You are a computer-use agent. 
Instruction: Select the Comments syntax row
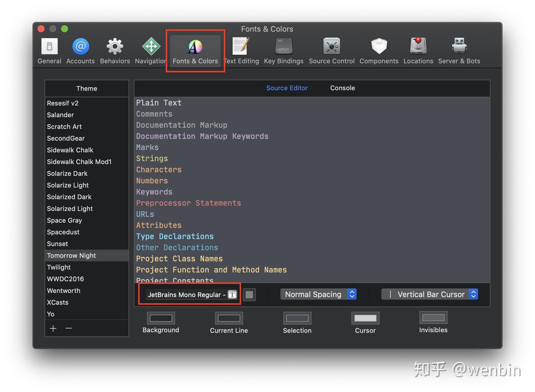click(312, 114)
